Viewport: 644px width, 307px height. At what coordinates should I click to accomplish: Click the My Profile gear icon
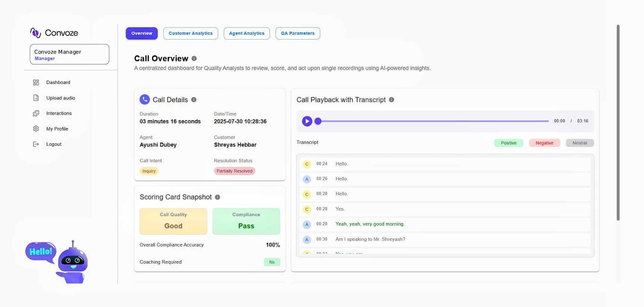coord(36,129)
